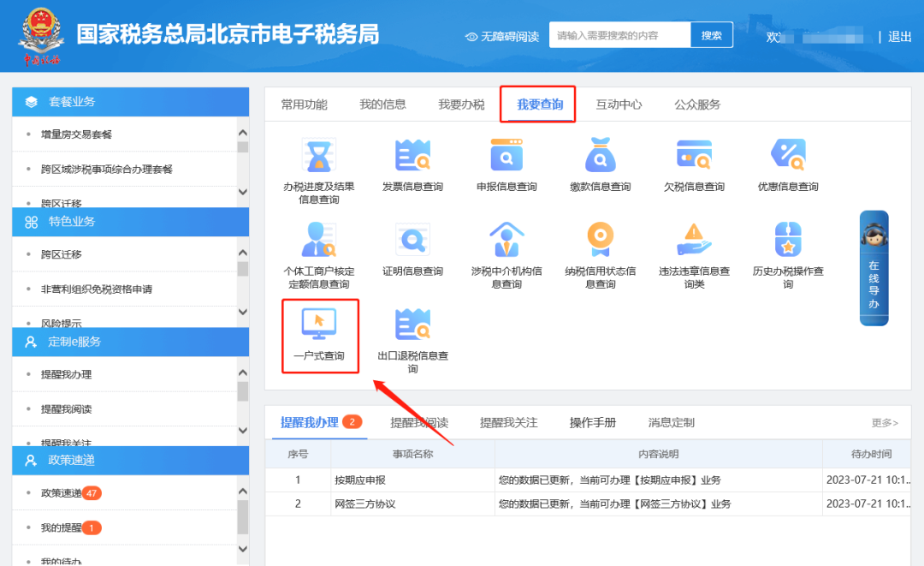Open the 申报信息查询 icon
Screen dimensions: 924x566
[x=506, y=156]
